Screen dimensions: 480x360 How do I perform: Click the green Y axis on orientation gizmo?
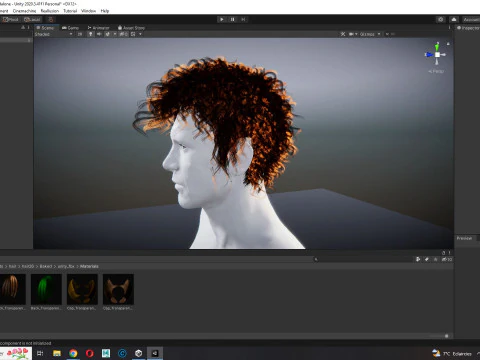coord(437,47)
